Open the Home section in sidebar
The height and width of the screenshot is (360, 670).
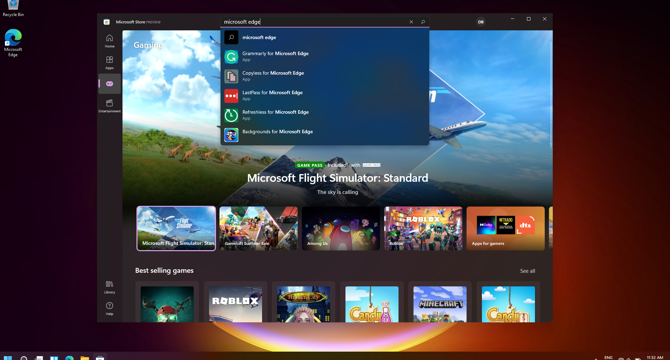109,41
